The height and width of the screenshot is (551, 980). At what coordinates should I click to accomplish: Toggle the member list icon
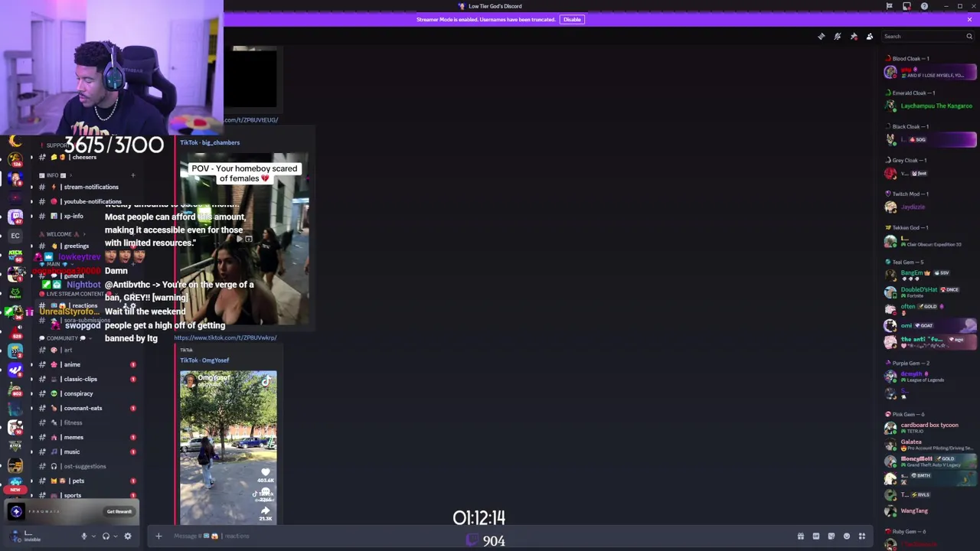coord(870,36)
